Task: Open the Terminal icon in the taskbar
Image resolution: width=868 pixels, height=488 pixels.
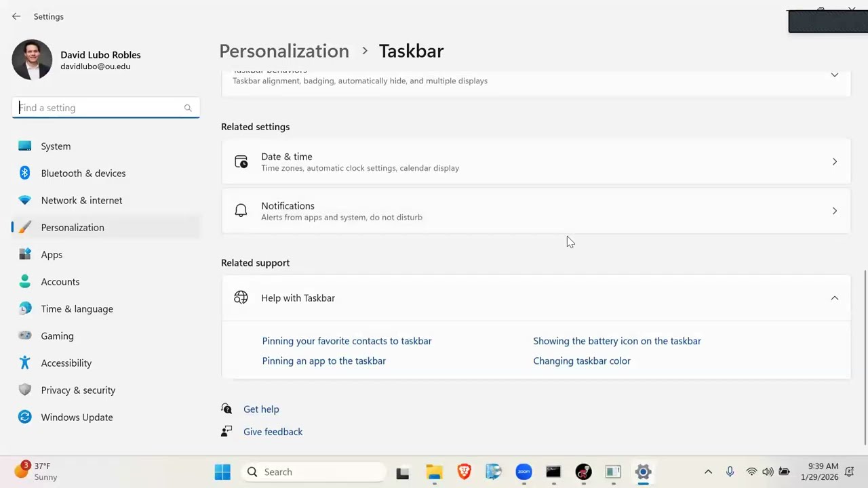Action: click(x=553, y=472)
